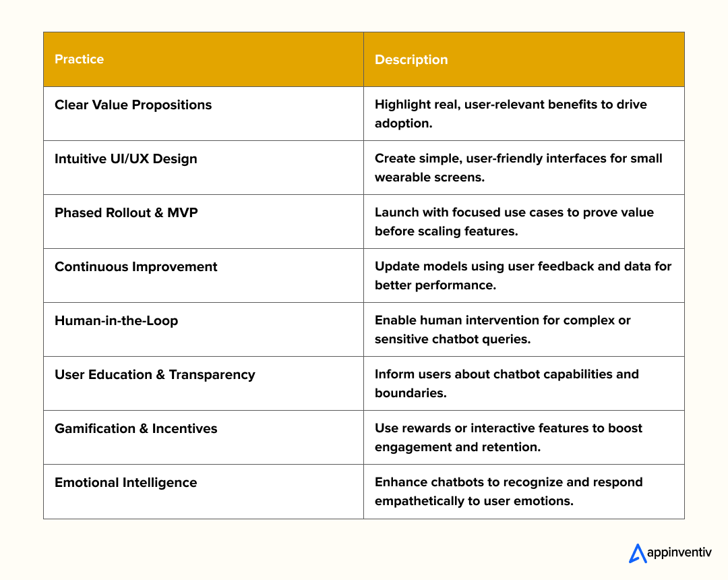Image resolution: width=728 pixels, height=580 pixels.
Task: Select the 'Use rewards or interactive features' description
Action: click(508, 438)
